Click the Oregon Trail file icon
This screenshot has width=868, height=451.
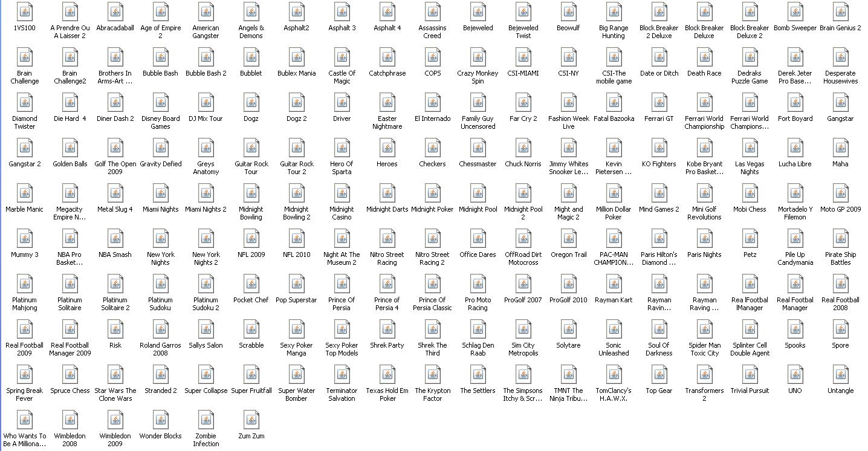[569, 239]
